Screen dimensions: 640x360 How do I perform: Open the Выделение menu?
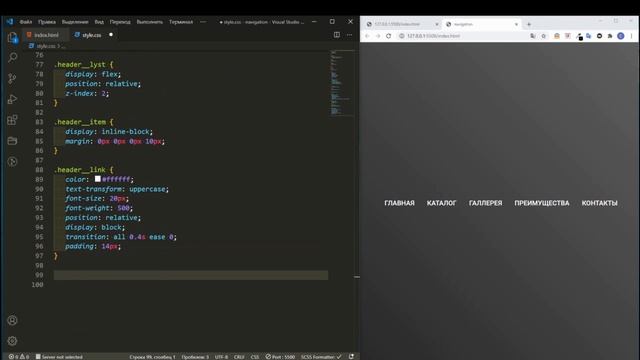tap(75, 22)
